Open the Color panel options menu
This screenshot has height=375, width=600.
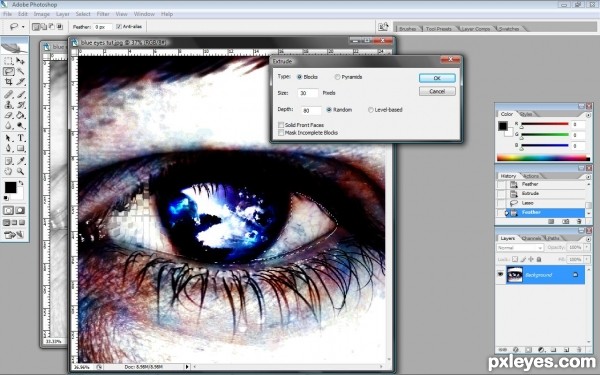click(589, 114)
